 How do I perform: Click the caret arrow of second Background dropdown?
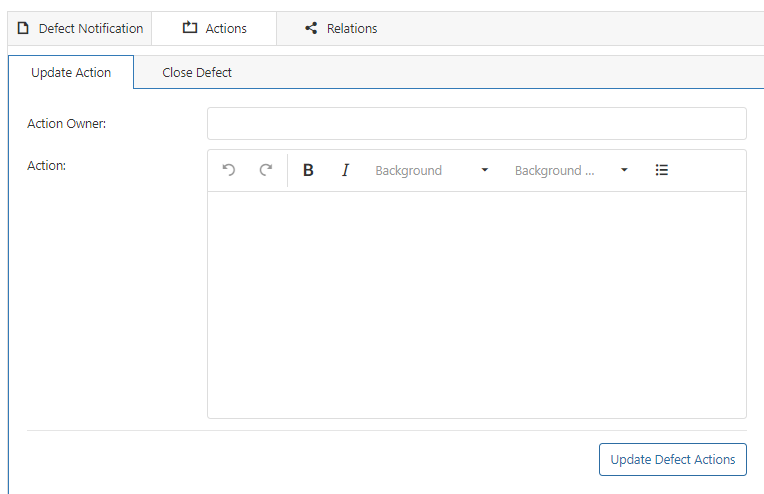[624, 170]
